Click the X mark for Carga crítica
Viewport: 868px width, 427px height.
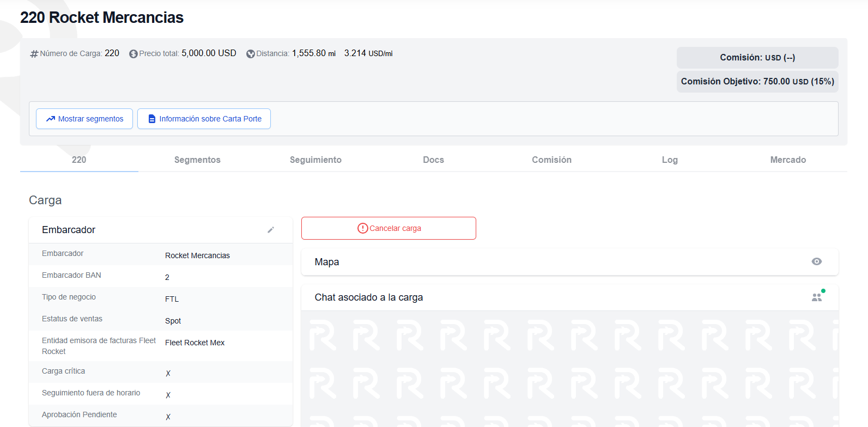[x=168, y=373]
